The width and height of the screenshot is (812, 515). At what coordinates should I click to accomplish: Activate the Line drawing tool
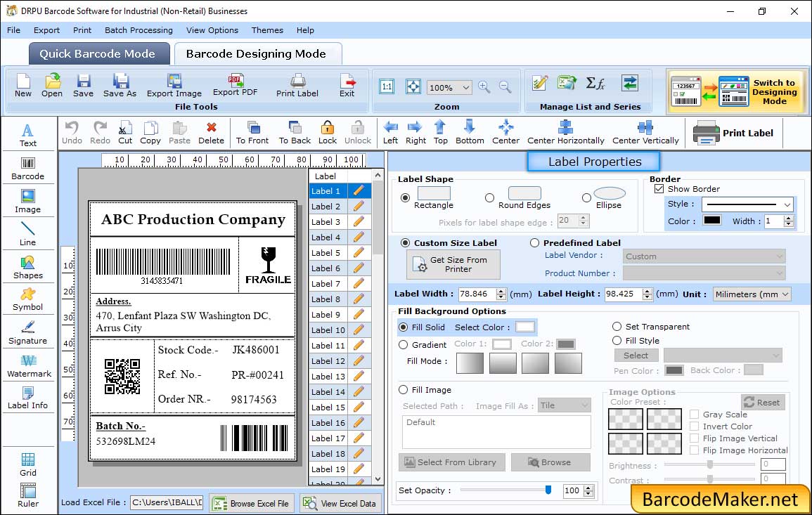tap(28, 234)
